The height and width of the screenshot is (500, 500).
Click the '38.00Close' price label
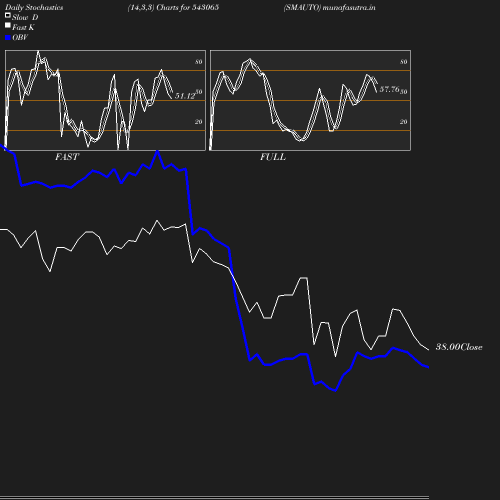pyautogui.click(x=459, y=347)
